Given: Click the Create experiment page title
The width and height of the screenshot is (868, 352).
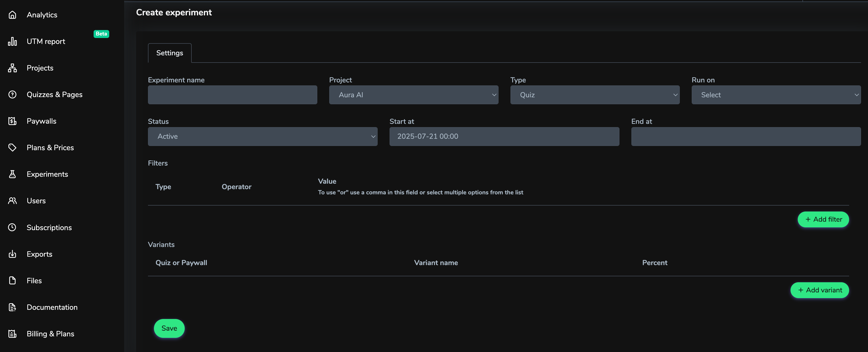Looking at the screenshot, I should tap(174, 12).
